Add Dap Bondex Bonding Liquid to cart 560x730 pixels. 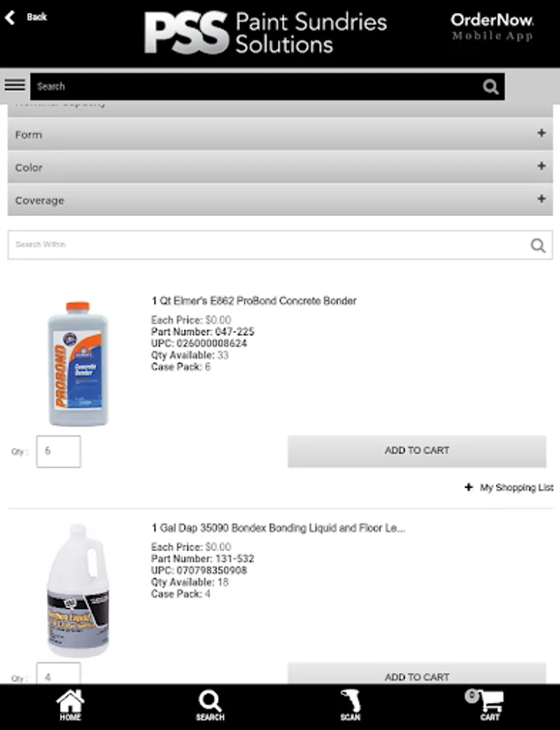(417, 675)
